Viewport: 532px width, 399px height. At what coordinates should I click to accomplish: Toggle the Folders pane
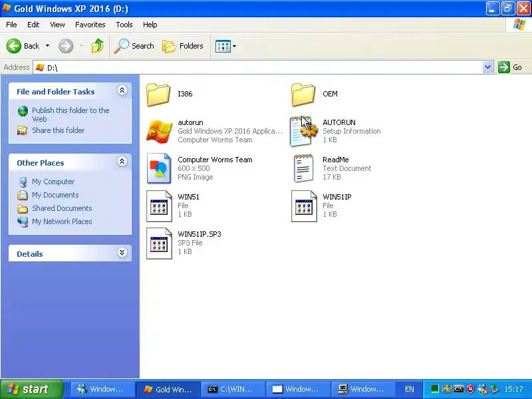click(x=183, y=46)
